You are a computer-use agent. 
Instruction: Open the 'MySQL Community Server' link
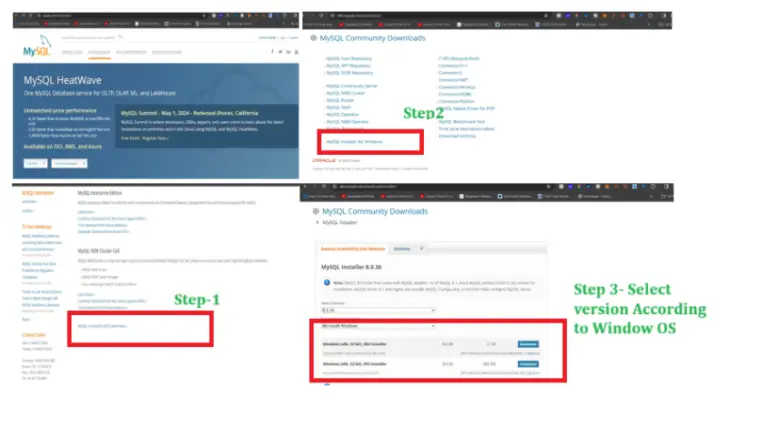pos(351,86)
